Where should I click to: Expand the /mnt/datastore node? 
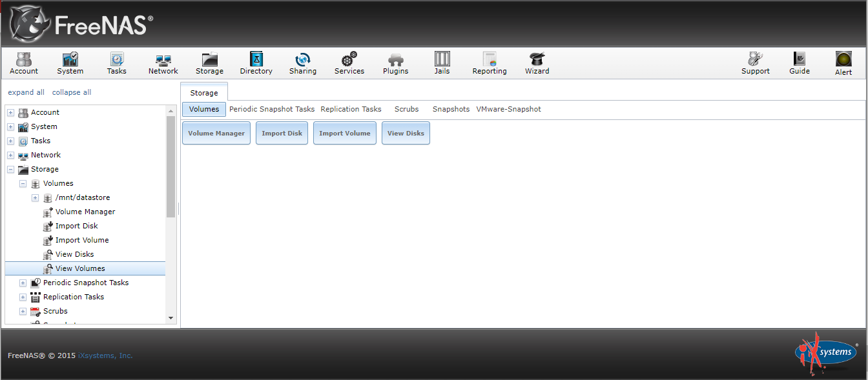[x=36, y=198]
